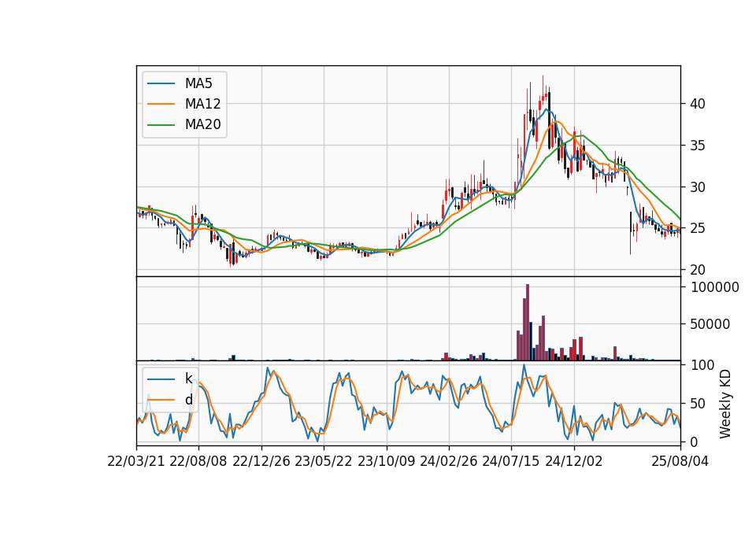Screen dimensions: 756x543
Task: Click the volume axis value 100000
Action: click(x=714, y=287)
